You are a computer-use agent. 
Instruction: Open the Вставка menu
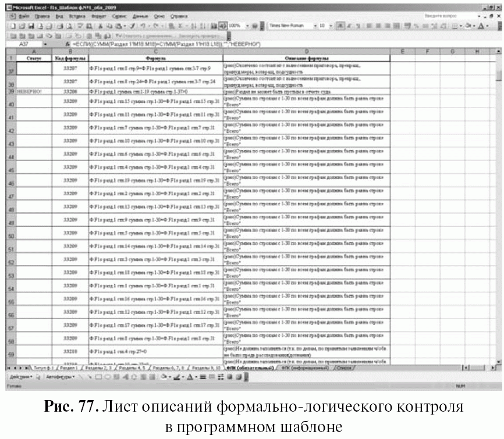point(77,16)
